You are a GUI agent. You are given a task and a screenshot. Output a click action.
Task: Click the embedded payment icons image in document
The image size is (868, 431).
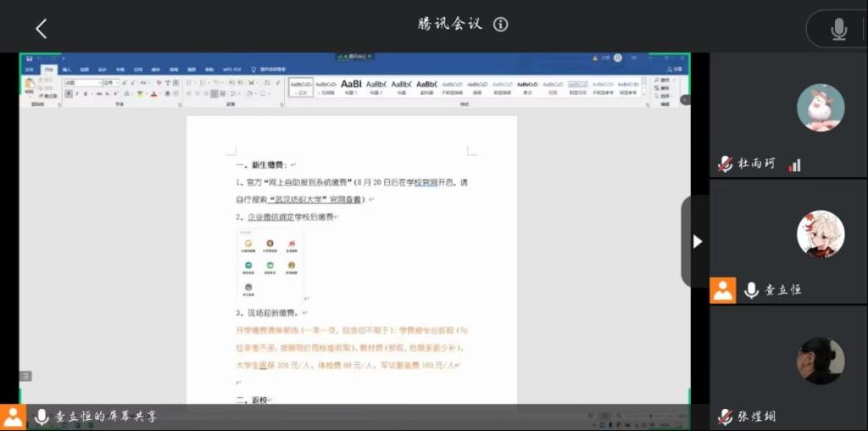(x=269, y=264)
